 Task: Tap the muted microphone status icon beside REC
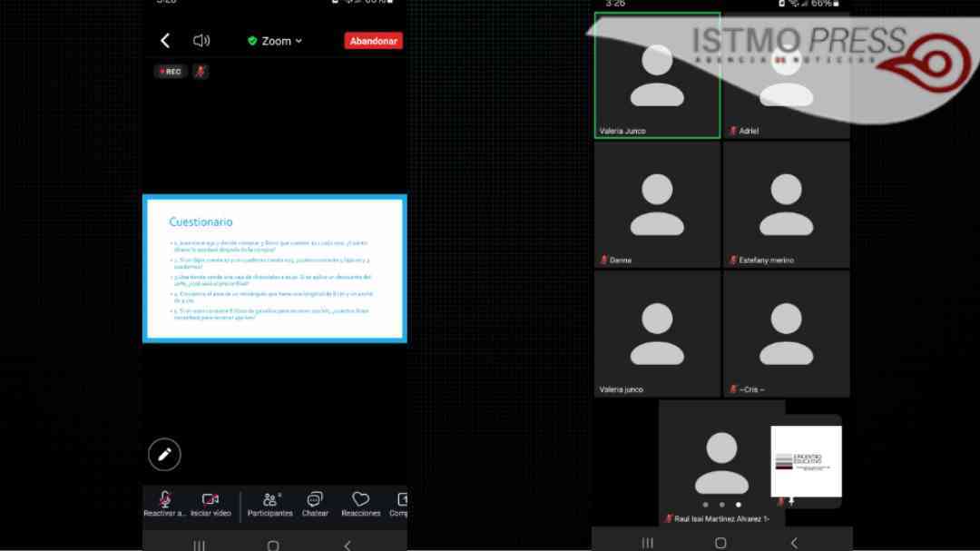pos(201,72)
